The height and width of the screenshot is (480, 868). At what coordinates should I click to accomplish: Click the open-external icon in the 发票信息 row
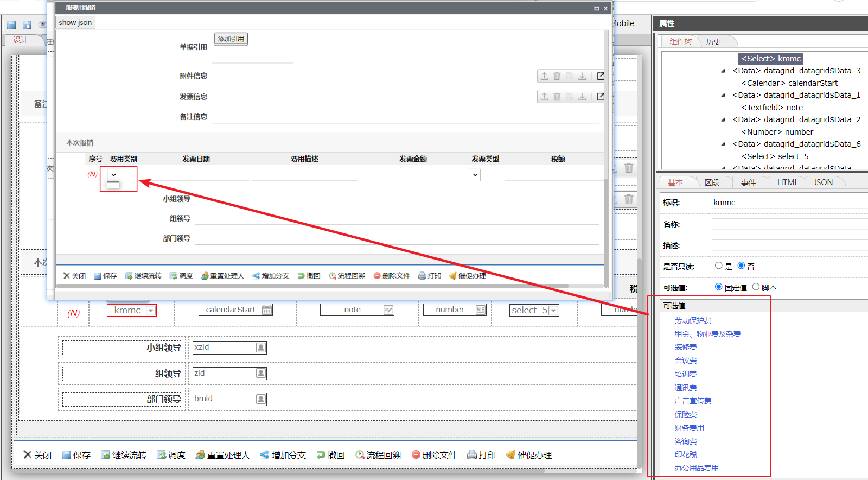click(x=601, y=97)
